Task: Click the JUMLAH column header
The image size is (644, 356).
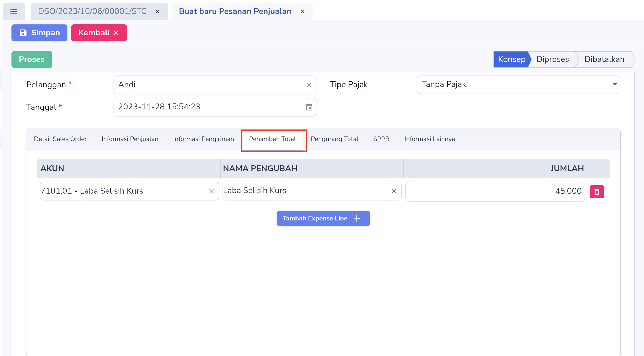Action: tap(506, 169)
